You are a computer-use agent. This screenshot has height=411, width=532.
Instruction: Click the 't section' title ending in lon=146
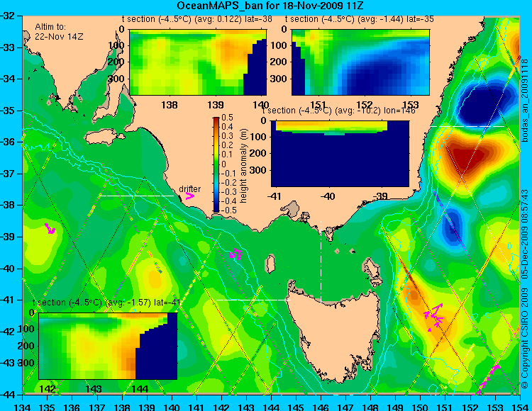pyautogui.click(x=338, y=111)
